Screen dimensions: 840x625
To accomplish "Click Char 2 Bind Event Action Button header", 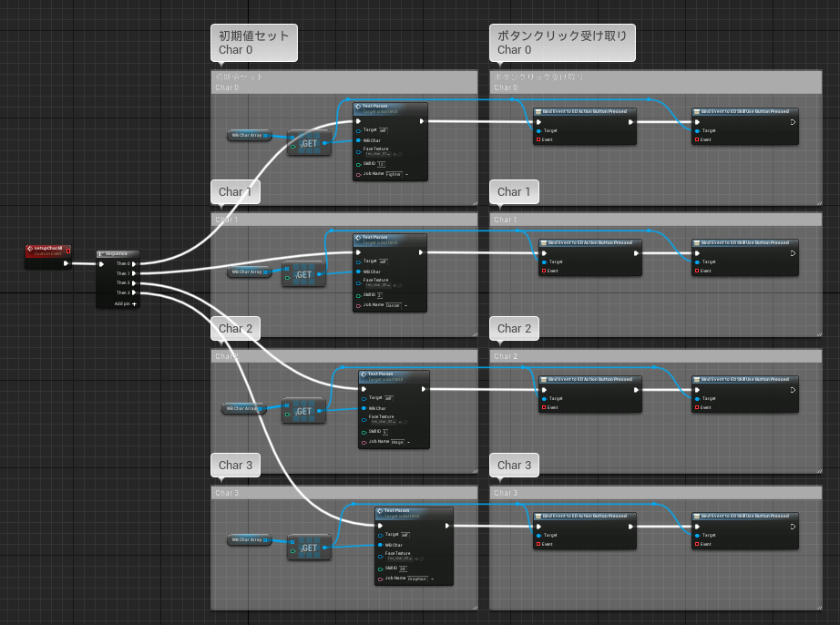I will [x=590, y=379].
